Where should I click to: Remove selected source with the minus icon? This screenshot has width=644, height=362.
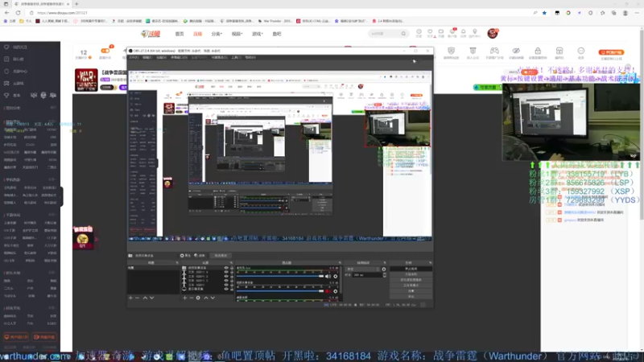[x=192, y=298]
